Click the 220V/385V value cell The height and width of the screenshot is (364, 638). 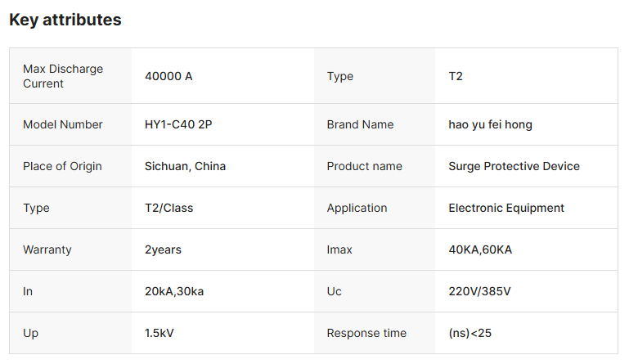point(478,291)
